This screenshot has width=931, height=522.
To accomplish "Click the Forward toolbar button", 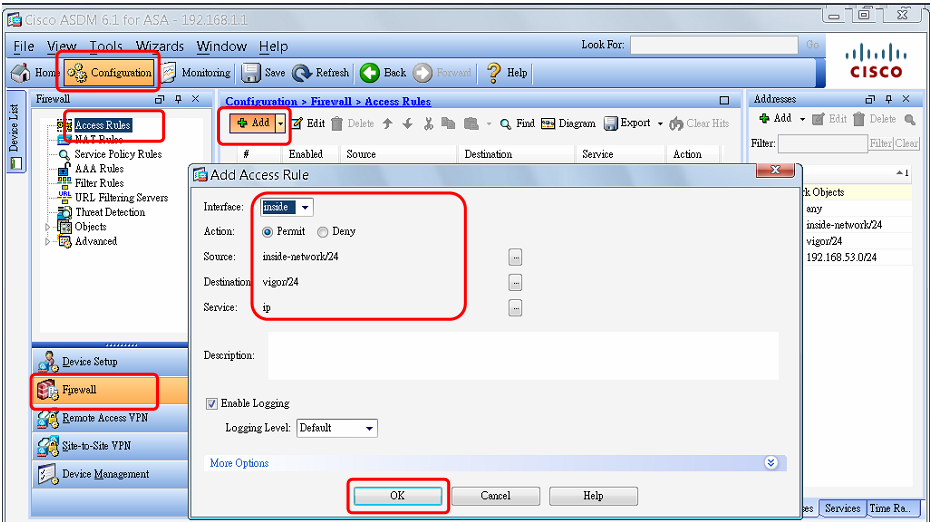I will pyautogui.click(x=442, y=73).
